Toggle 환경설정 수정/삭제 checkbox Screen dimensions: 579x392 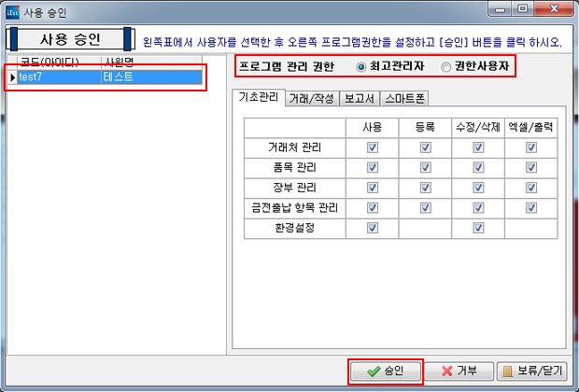(479, 227)
